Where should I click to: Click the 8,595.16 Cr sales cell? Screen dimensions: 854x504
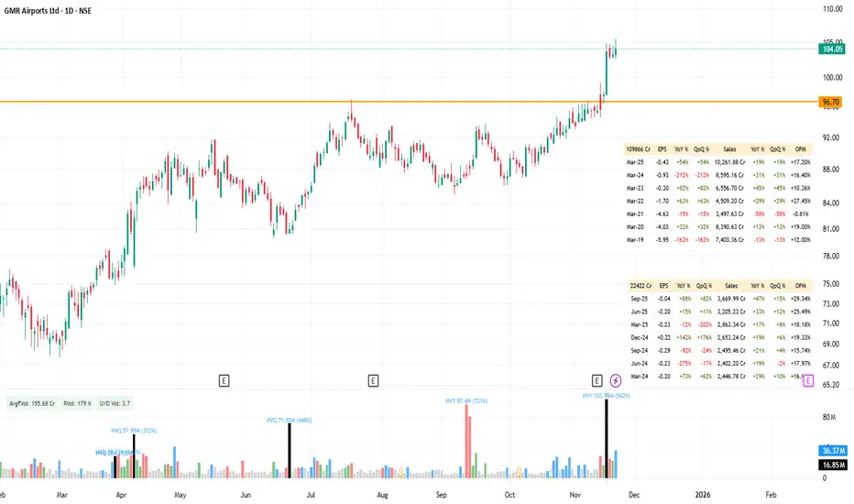click(729, 175)
